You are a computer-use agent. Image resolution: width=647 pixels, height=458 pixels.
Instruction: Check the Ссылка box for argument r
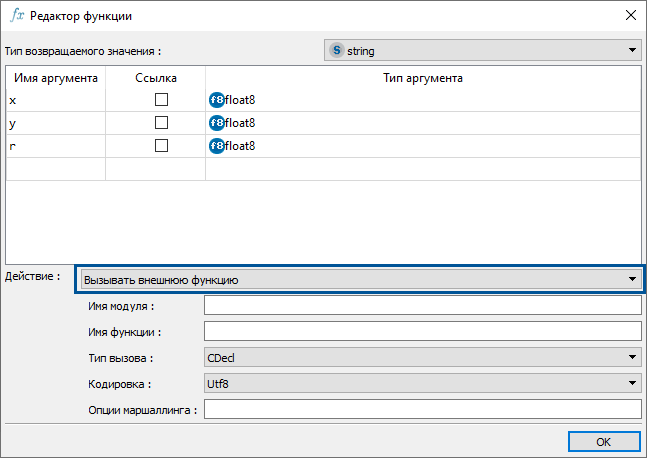pos(160,146)
